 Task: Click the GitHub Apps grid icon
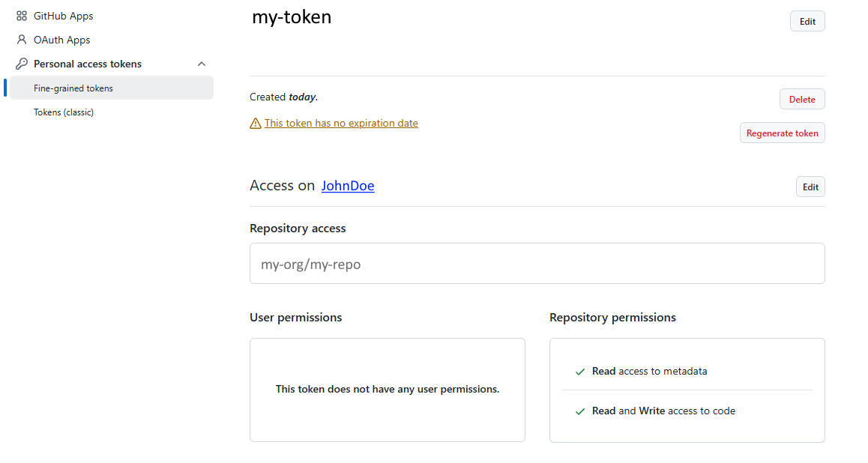tap(22, 16)
